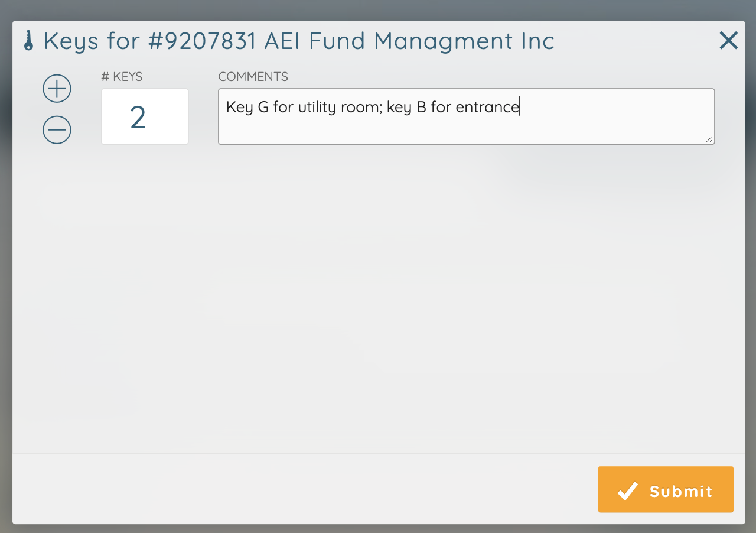This screenshot has width=756, height=533.
Task: Grab the comments box resize handle
Action: pos(709,139)
